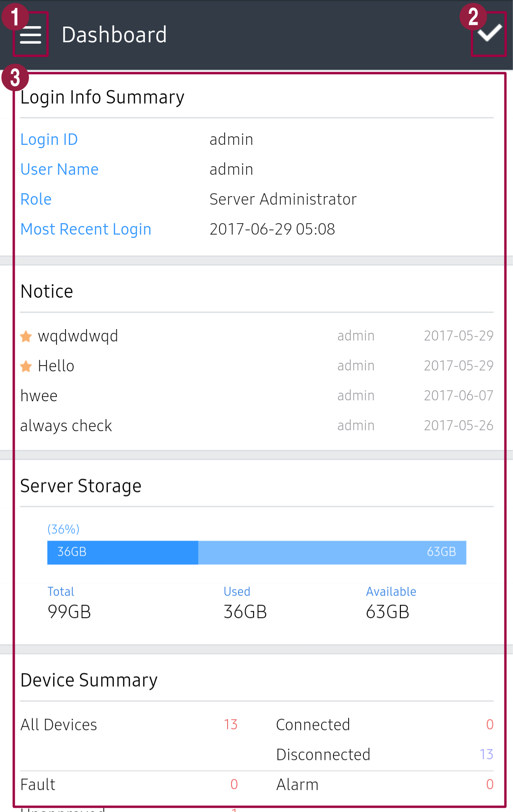Expand the Device Summary section

tap(89, 680)
